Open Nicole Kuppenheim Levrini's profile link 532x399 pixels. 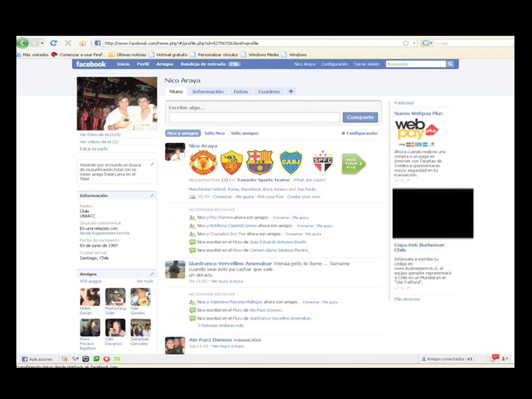[104, 233]
